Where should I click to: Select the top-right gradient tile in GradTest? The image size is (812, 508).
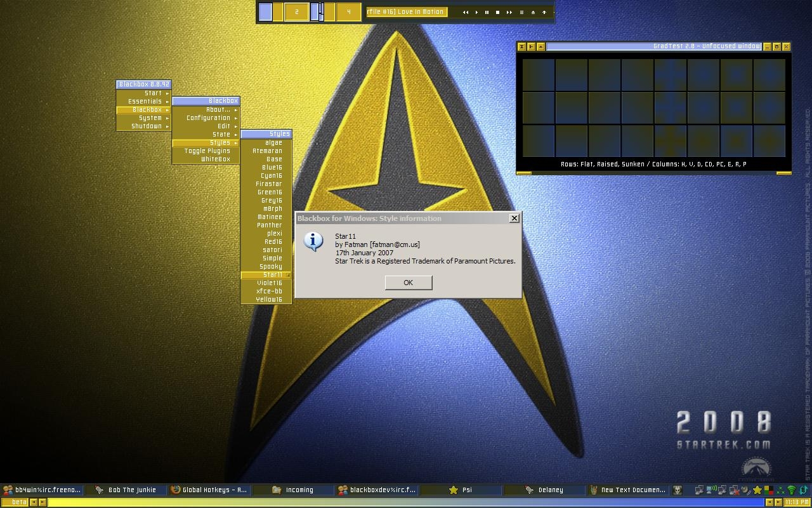point(769,74)
